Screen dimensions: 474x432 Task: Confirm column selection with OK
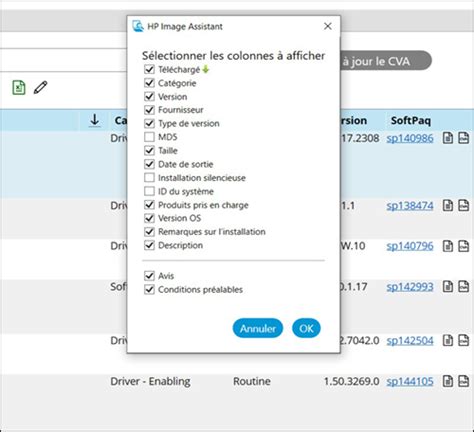[306, 328]
